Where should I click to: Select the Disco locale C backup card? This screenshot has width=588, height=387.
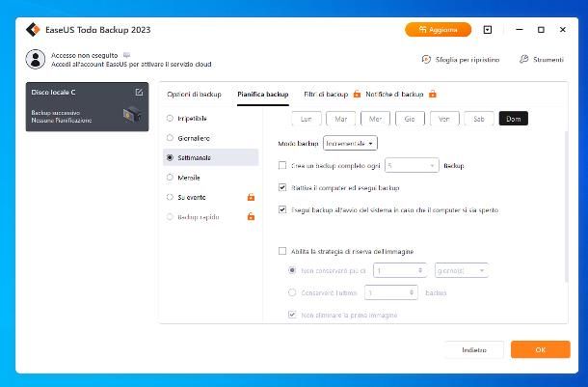coord(87,106)
